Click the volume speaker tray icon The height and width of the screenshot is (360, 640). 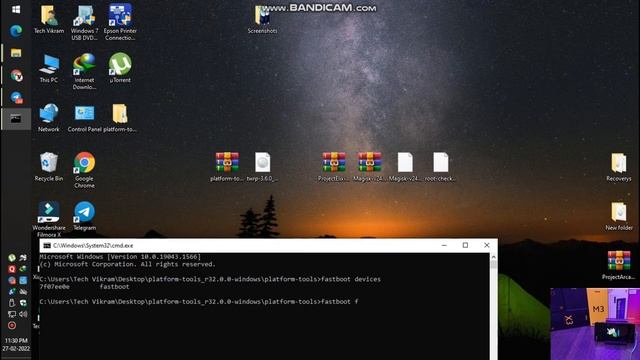click(x=23, y=314)
